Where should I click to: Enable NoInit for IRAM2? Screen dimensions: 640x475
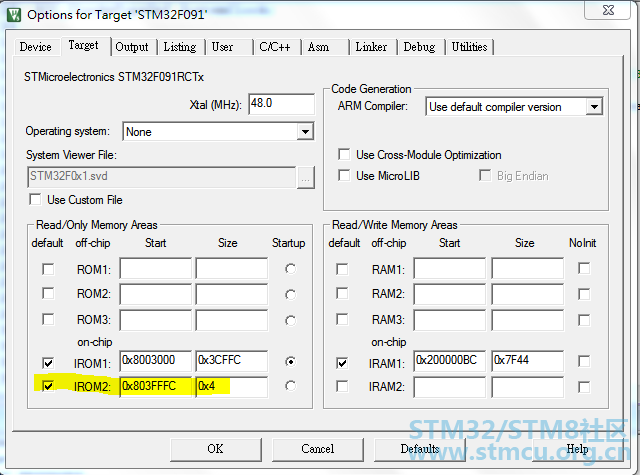[x=584, y=386]
